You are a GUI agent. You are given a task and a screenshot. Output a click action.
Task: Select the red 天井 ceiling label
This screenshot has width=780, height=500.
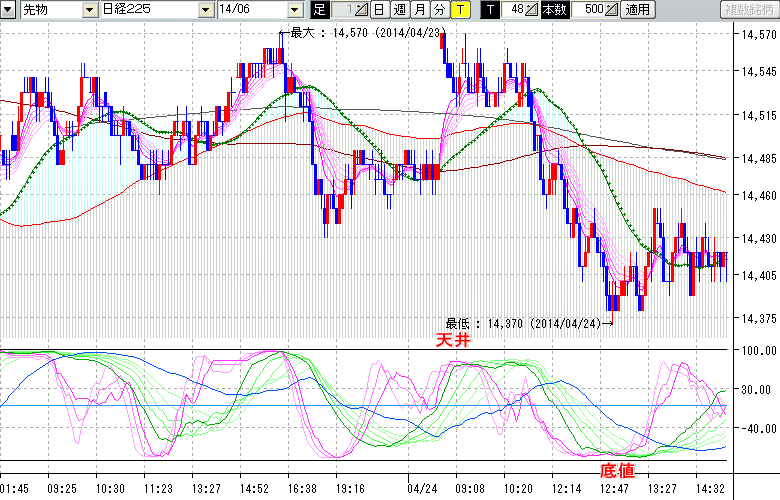[x=452, y=340]
